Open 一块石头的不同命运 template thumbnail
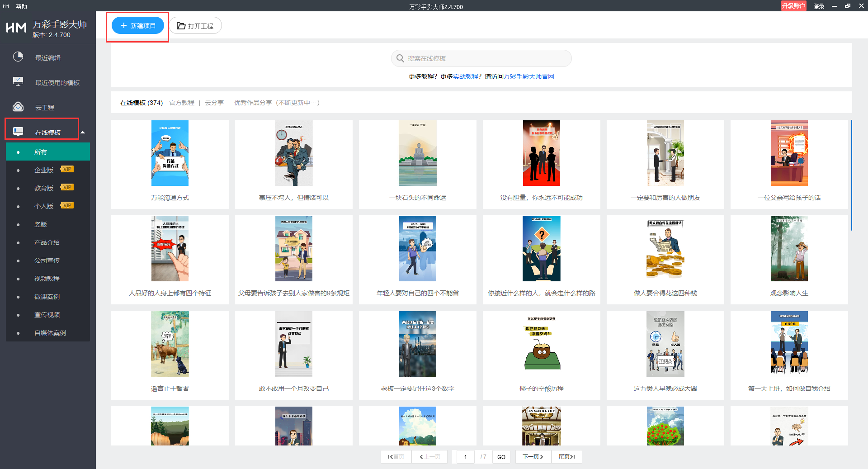Viewport: 868px width, 469px height. click(x=418, y=153)
